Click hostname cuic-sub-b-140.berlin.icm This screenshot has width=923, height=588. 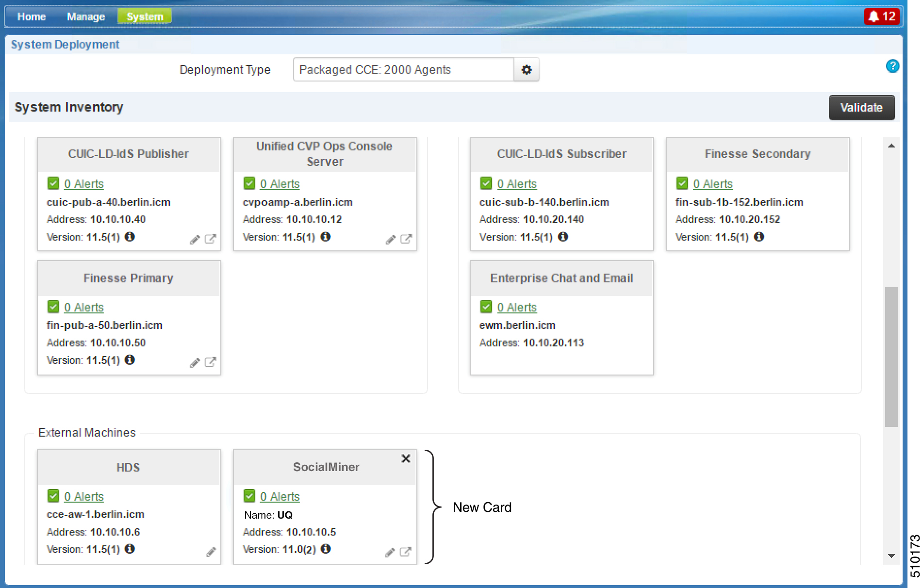click(x=544, y=202)
